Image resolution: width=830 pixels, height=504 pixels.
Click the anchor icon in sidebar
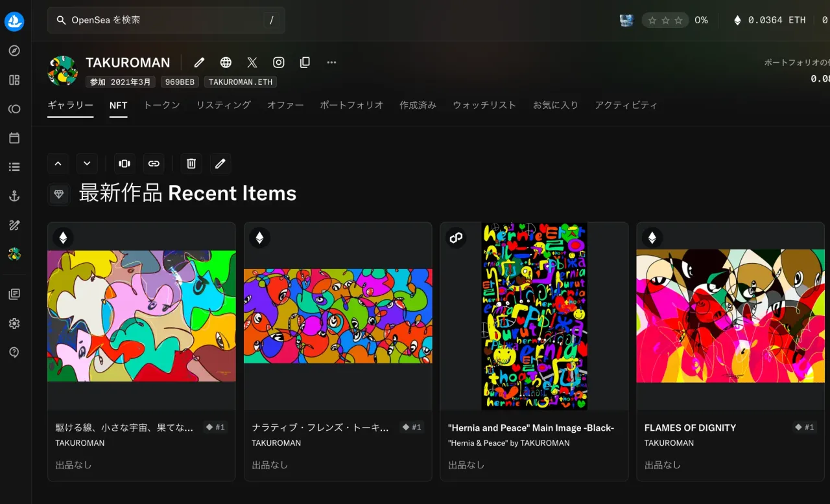(x=14, y=196)
